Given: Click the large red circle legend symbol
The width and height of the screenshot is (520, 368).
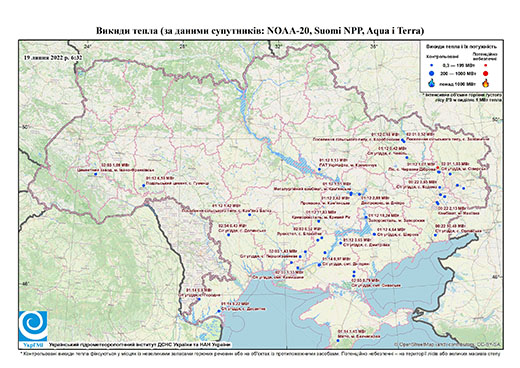Looking at the screenshot, I should [486, 73].
